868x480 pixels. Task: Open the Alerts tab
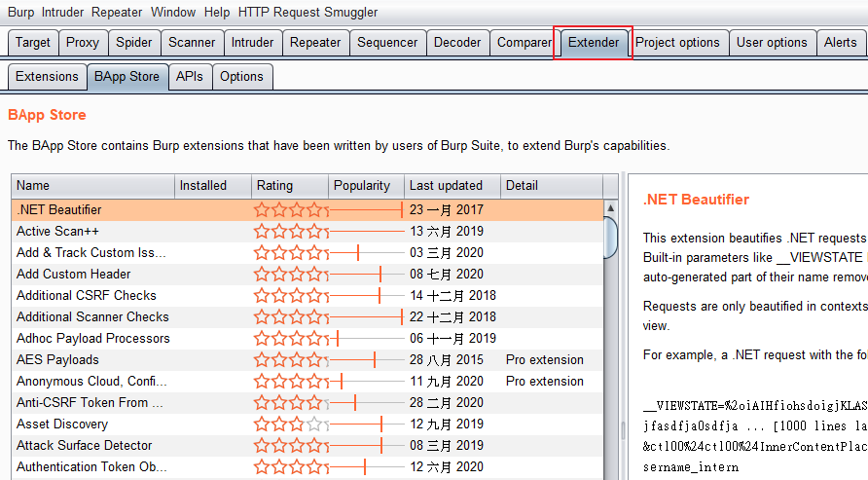coord(841,43)
